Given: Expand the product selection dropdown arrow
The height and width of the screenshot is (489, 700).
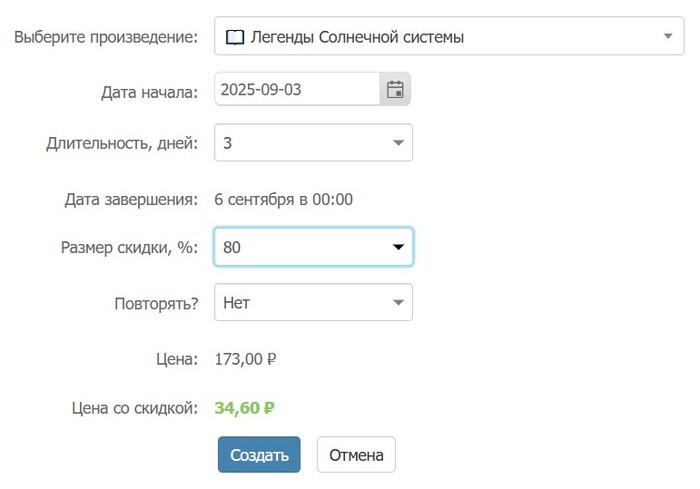Looking at the screenshot, I should point(668,38).
